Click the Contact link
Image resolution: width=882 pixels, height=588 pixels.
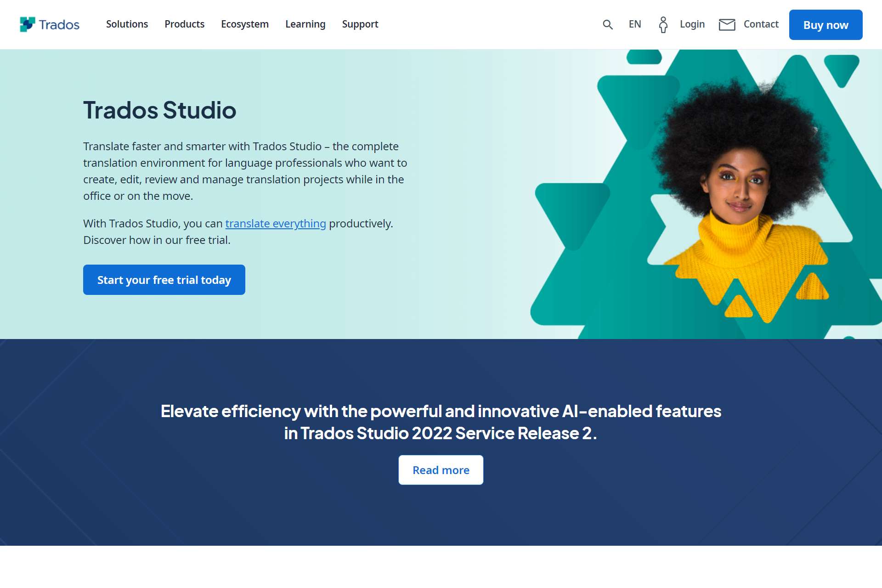[x=761, y=24]
